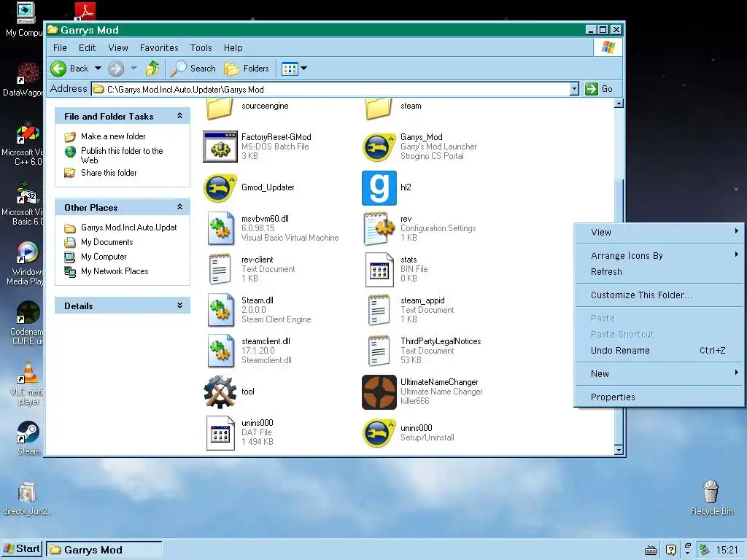The image size is (747, 560).
Task: Click the Garrys Mod taskbar button
Action: (x=104, y=550)
